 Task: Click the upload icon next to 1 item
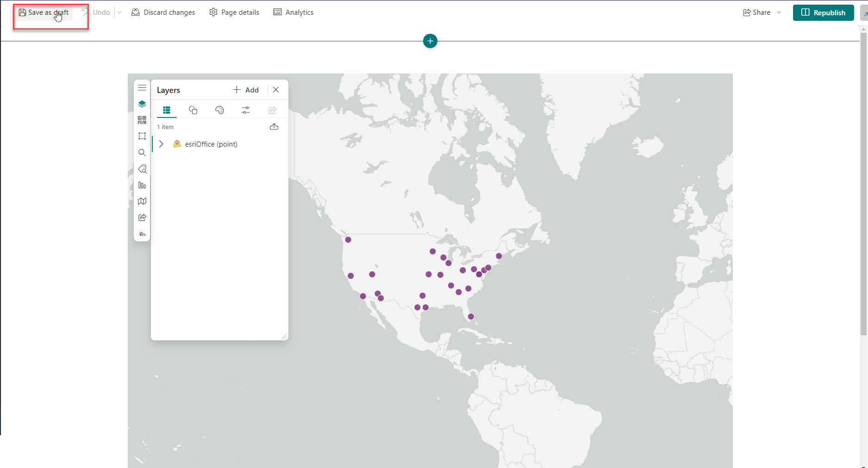pyautogui.click(x=274, y=126)
